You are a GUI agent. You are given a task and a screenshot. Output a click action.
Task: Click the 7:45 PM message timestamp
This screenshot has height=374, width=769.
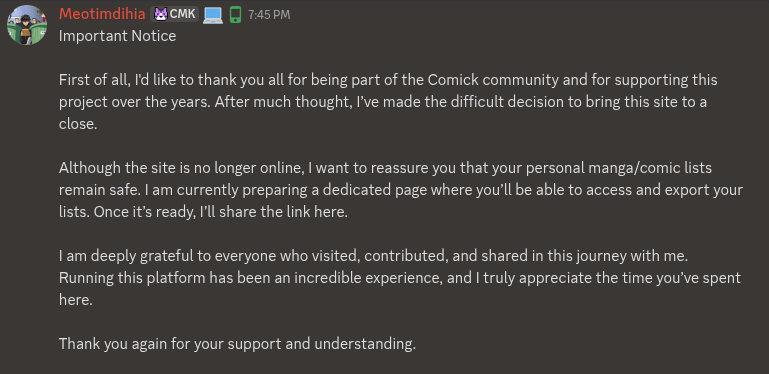(x=269, y=15)
